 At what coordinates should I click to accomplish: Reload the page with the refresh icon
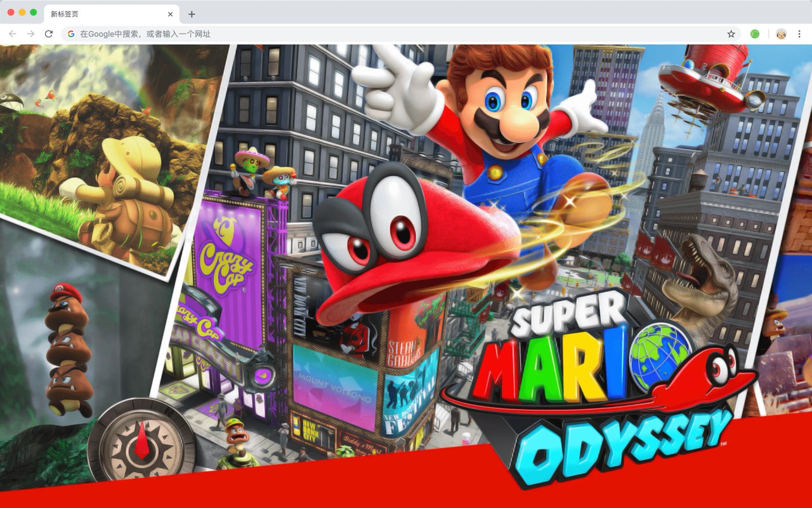[x=49, y=34]
